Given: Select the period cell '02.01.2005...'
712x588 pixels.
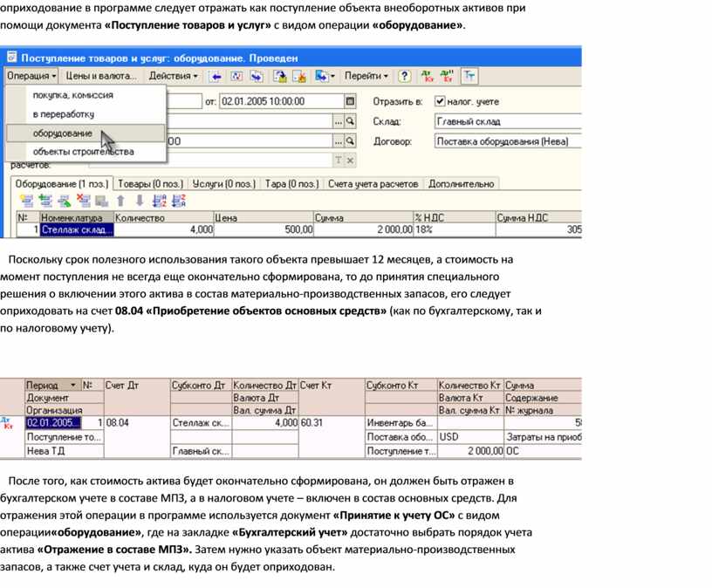Looking at the screenshot, I should 53,423.
